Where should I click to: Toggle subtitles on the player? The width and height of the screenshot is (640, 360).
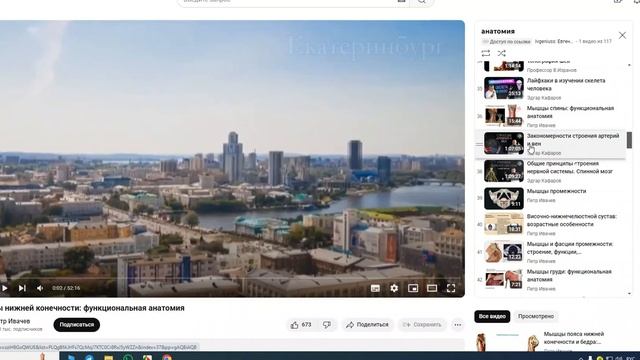pyautogui.click(x=375, y=289)
